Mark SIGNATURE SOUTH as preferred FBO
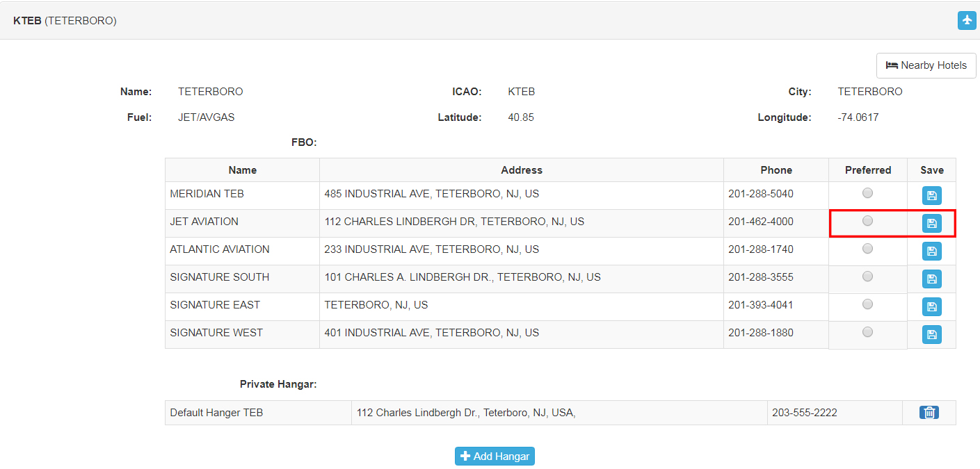 [x=867, y=277]
